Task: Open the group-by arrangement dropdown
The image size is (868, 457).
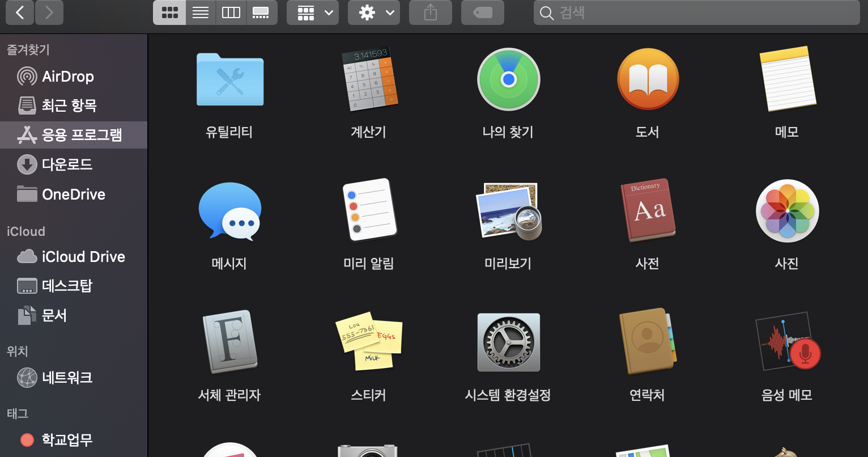Action: tap(313, 12)
